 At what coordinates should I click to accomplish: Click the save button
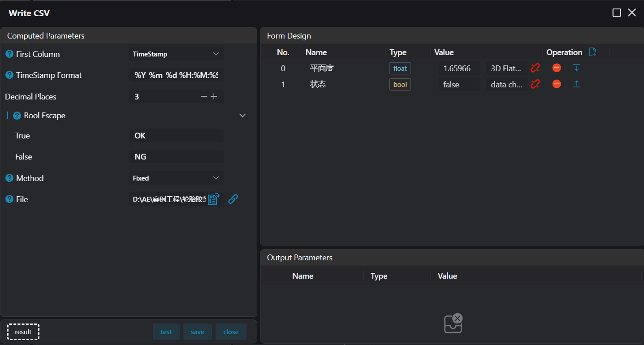pyautogui.click(x=197, y=332)
